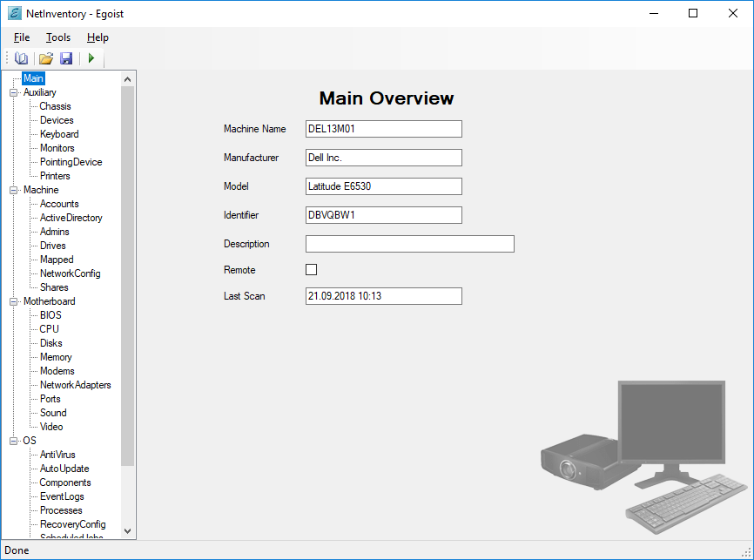Close the NetInventory window
754x560 pixels.
pos(733,13)
